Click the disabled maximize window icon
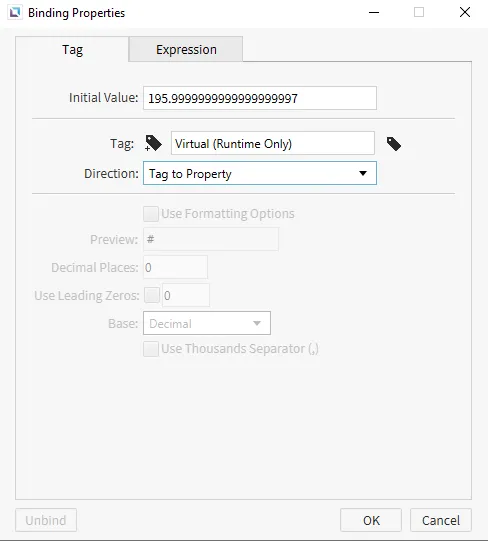This screenshot has height=541, width=488. pyautogui.click(x=419, y=12)
